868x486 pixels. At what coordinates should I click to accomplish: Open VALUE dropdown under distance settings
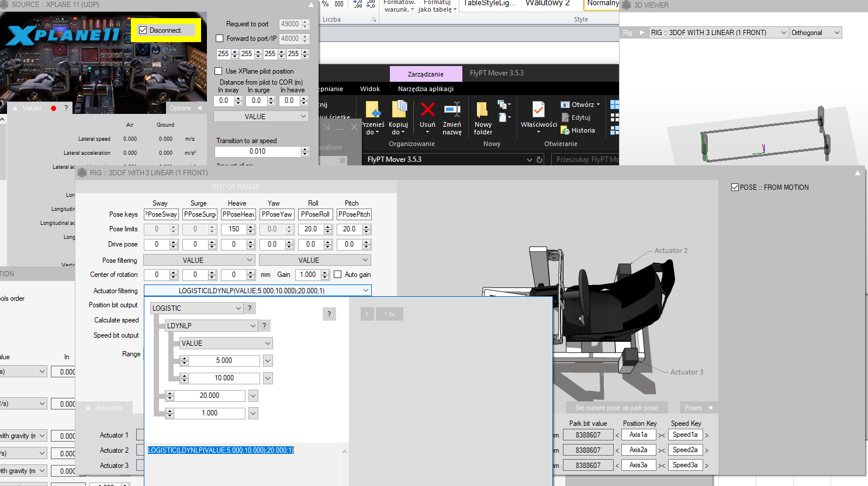point(261,117)
